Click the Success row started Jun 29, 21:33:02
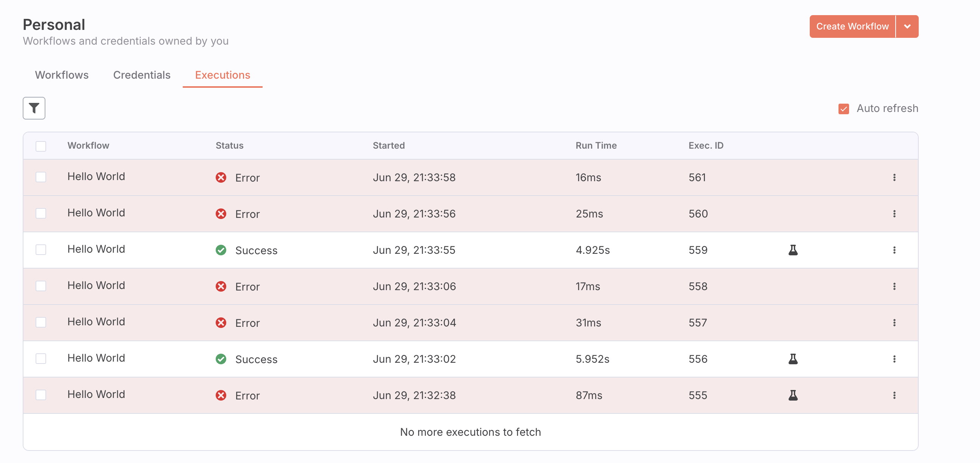The height and width of the screenshot is (463, 980). point(414,359)
